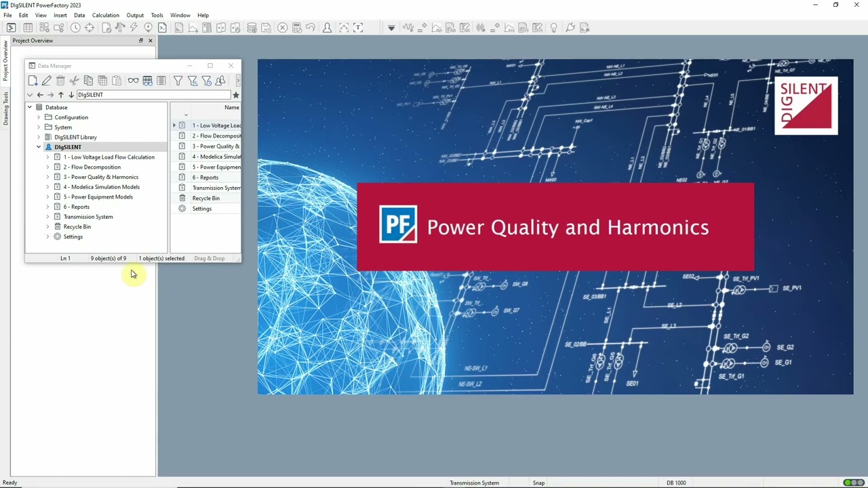Click the flickermeter dense waveform icon
This screenshot has width=868, height=488.
pyautogui.click(x=481, y=28)
